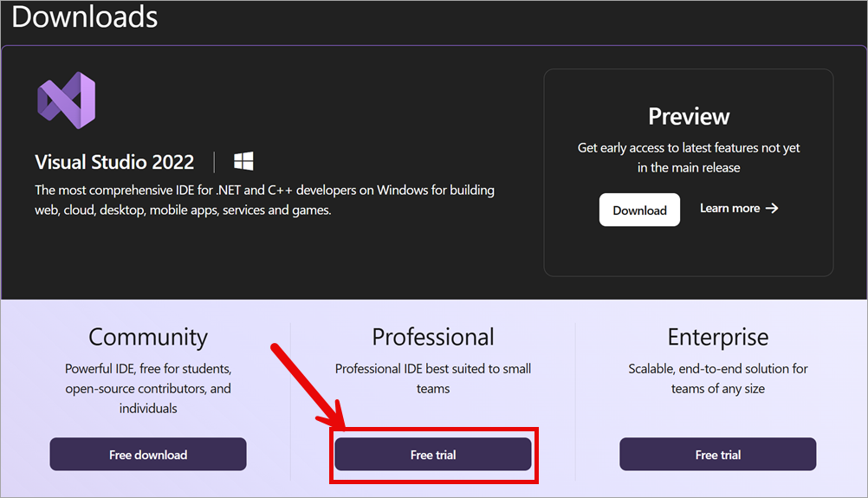
Task: Click the Enterprise description about scalable solutions
Action: [718, 378]
